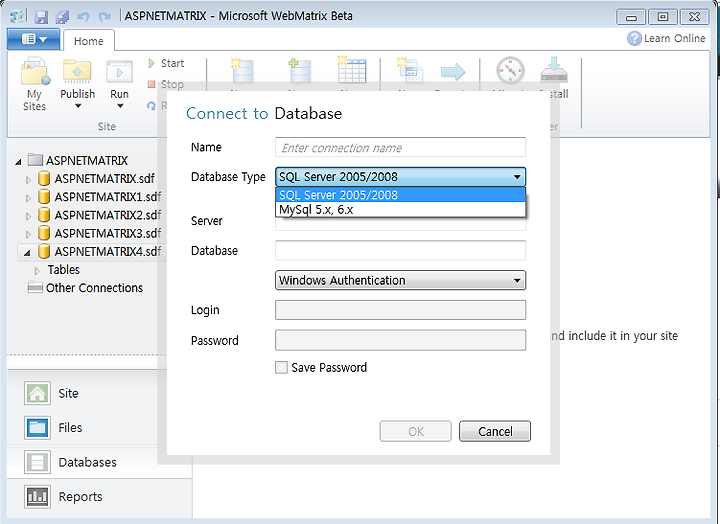Viewport: 720px width, 524px height.
Task: Switch to the Databases workspace
Action: [x=87, y=462]
